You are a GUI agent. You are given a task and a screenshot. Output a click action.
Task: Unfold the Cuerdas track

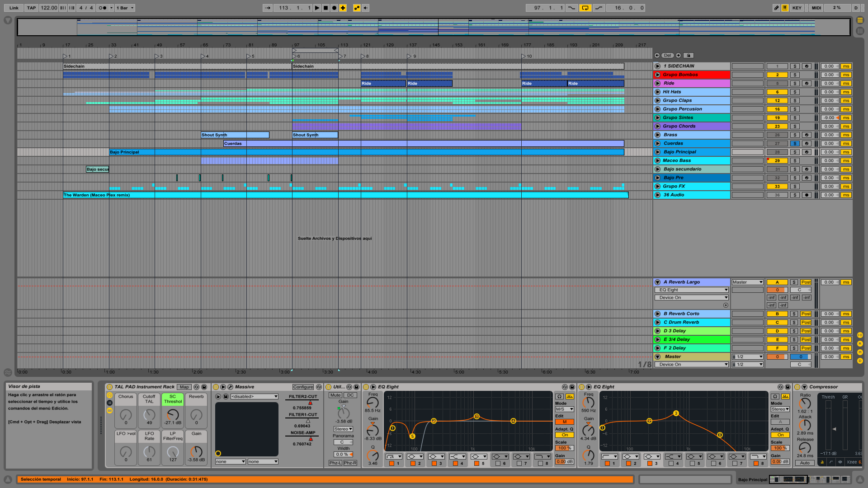658,143
